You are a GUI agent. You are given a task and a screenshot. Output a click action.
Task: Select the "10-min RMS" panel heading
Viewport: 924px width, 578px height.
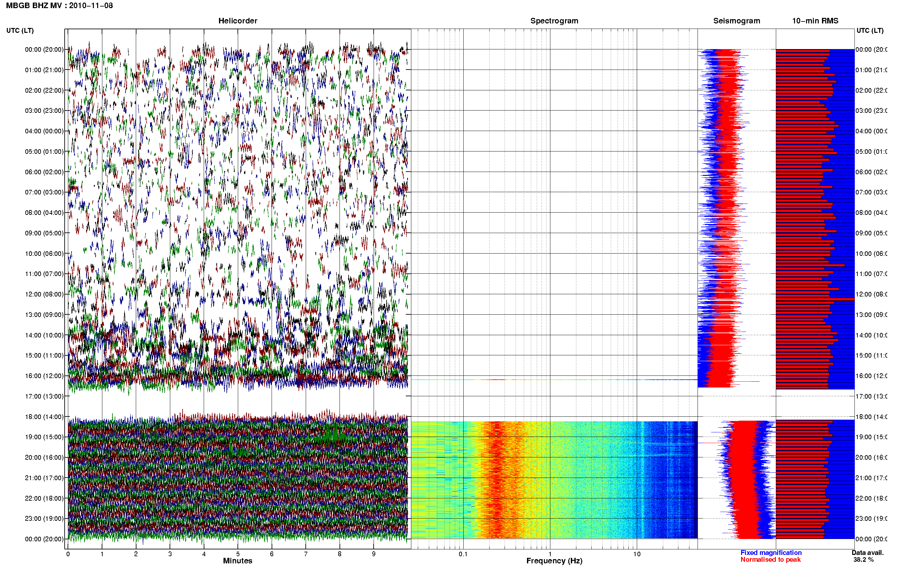[815, 21]
